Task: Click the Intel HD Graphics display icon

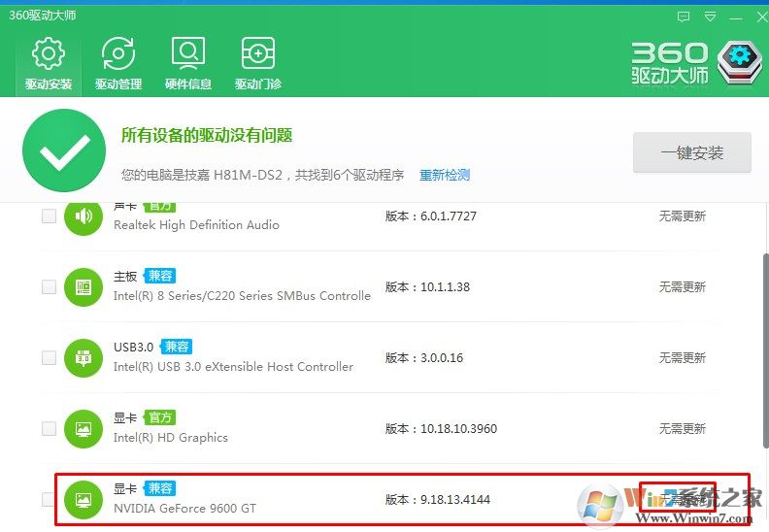Action: click(x=84, y=429)
